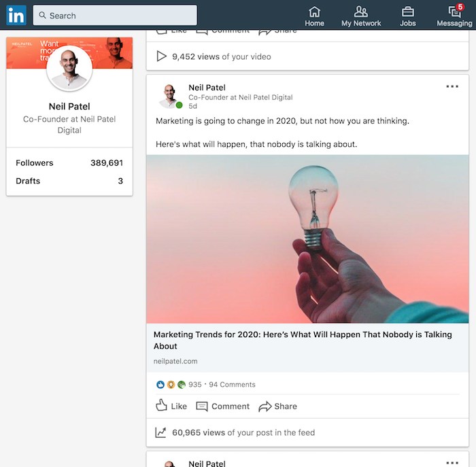
Task: Click the search magnifier icon
Action: point(42,15)
